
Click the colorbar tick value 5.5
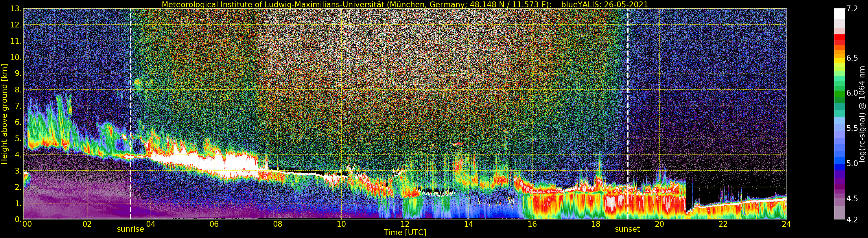pyautogui.click(x=852, y=128)
